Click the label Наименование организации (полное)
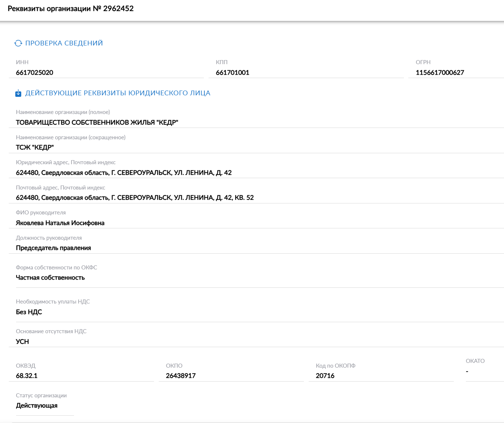Image resolution: width=504 pixels, height=423 pixels. pos(63,112)
